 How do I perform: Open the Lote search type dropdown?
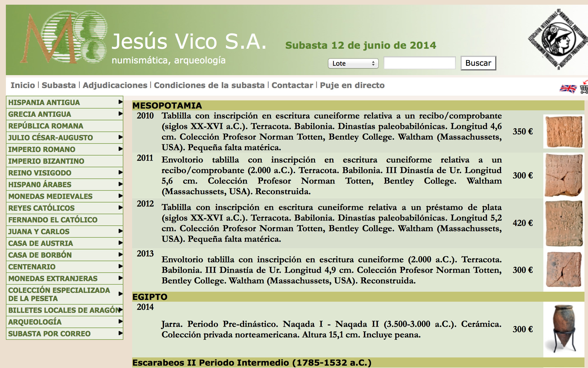pos(353,63)
